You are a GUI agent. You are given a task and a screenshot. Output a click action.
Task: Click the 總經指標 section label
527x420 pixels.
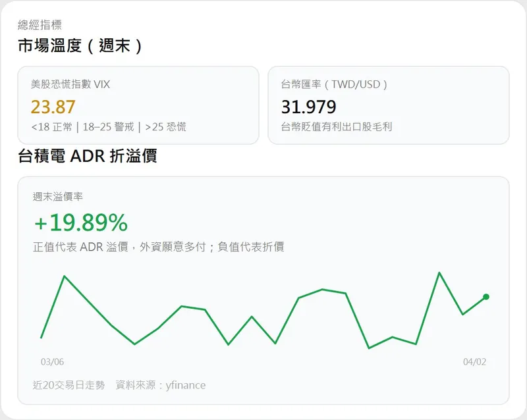pyautogui.click(x=40, y=25)
